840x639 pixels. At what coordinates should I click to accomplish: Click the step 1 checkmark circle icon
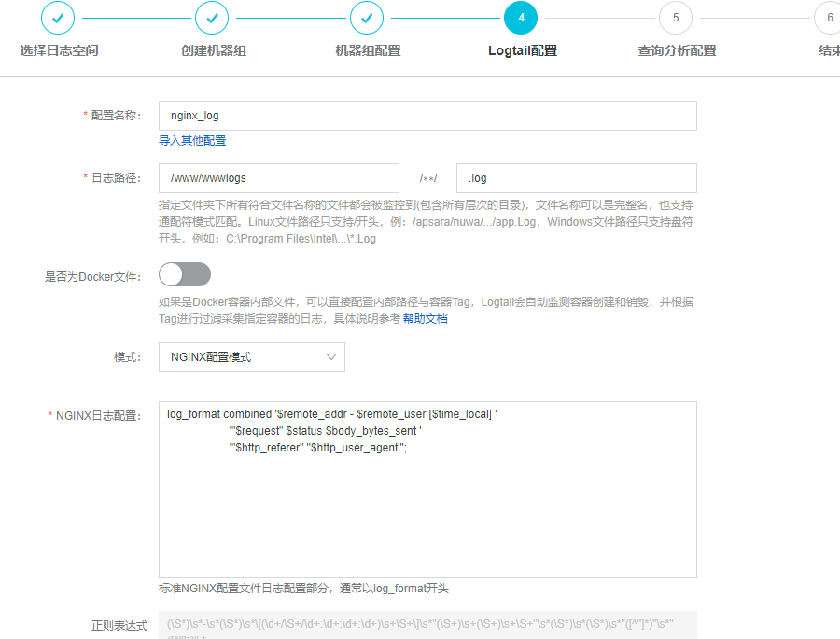point(58,17)
